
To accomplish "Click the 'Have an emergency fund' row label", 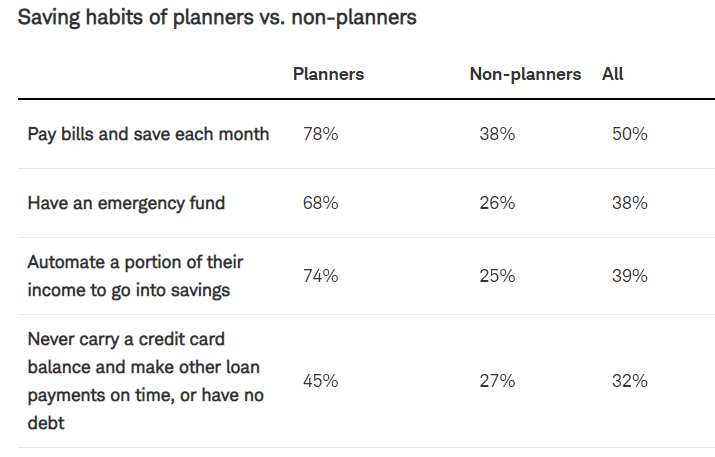I will point(126,203).
